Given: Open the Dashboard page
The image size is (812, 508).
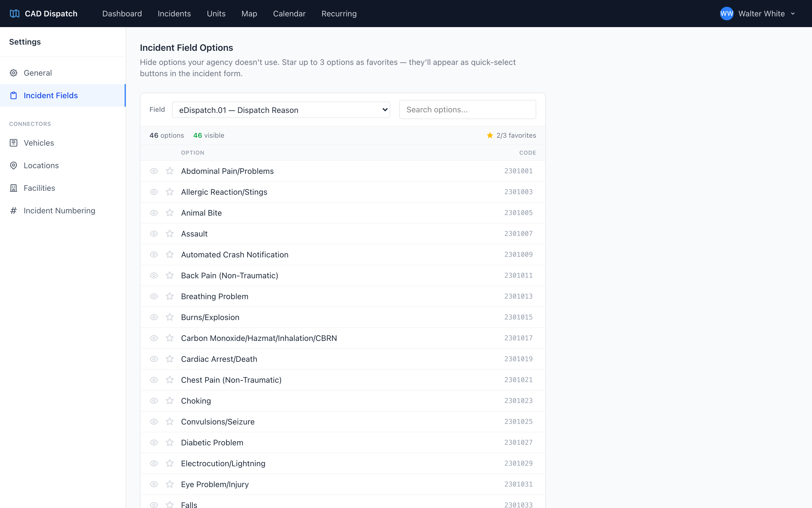Looking at the screenshot, I should pyautogui.click(x=122, y=14).
